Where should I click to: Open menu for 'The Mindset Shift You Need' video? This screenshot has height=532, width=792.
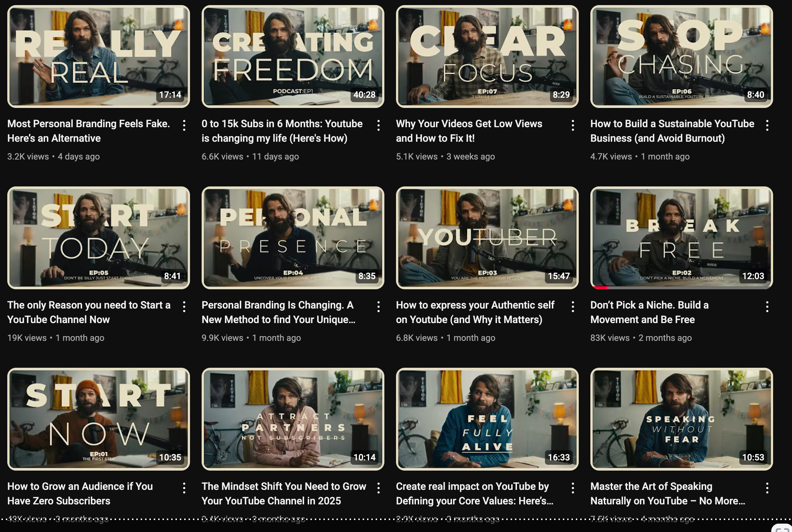[x=379, y=488]
